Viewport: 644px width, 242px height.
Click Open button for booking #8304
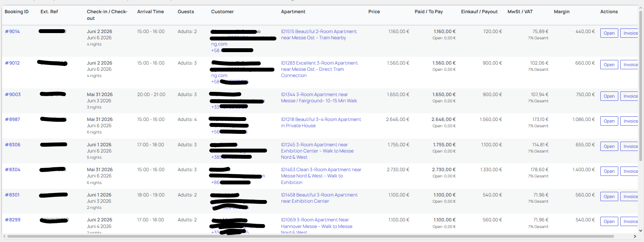(x=609, y=171)
